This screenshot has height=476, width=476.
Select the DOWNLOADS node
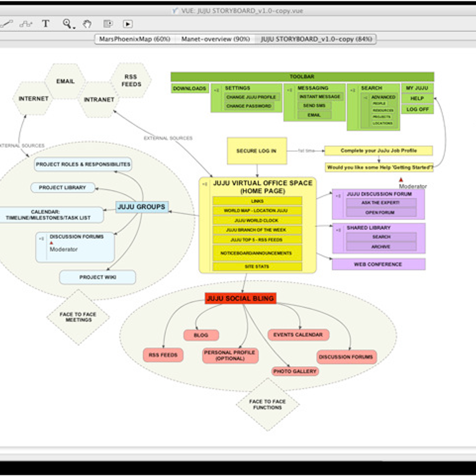pos(190,89)
